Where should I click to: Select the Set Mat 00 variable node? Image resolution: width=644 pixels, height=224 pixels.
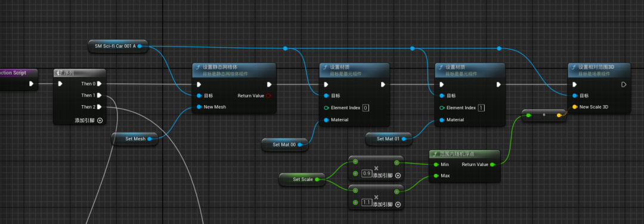284,145
